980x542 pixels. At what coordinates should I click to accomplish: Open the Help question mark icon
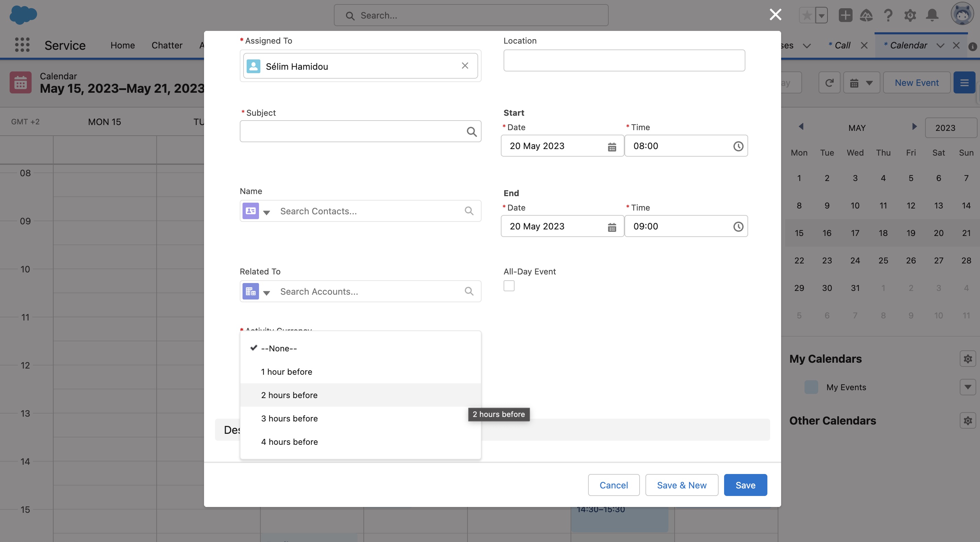[888, 15]
